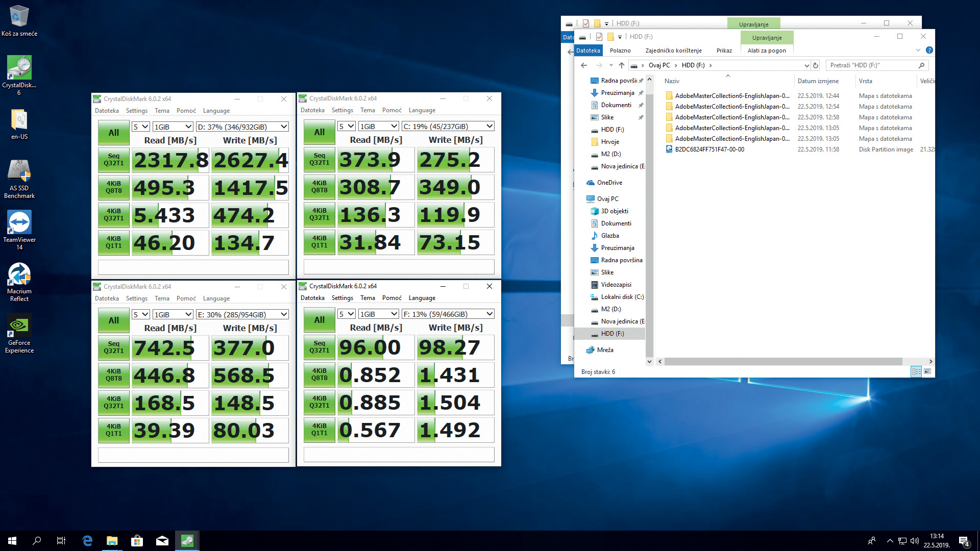Open the 1GiB test size dropdown for C: drive
The image size is (980, 551).
(378, 127)
